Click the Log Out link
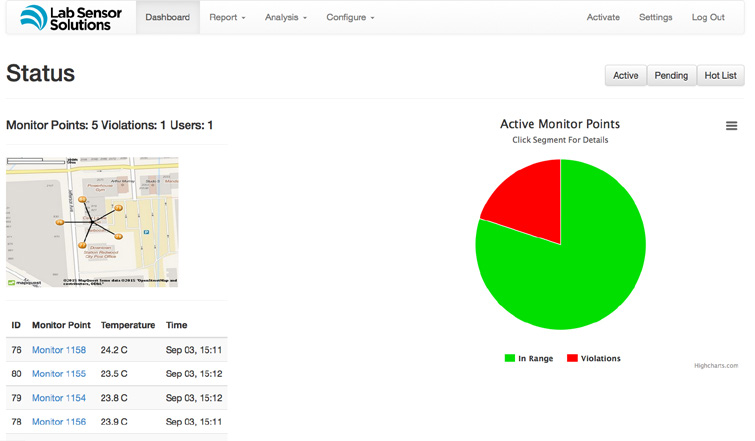755x441 pixels. pos(708,17)
